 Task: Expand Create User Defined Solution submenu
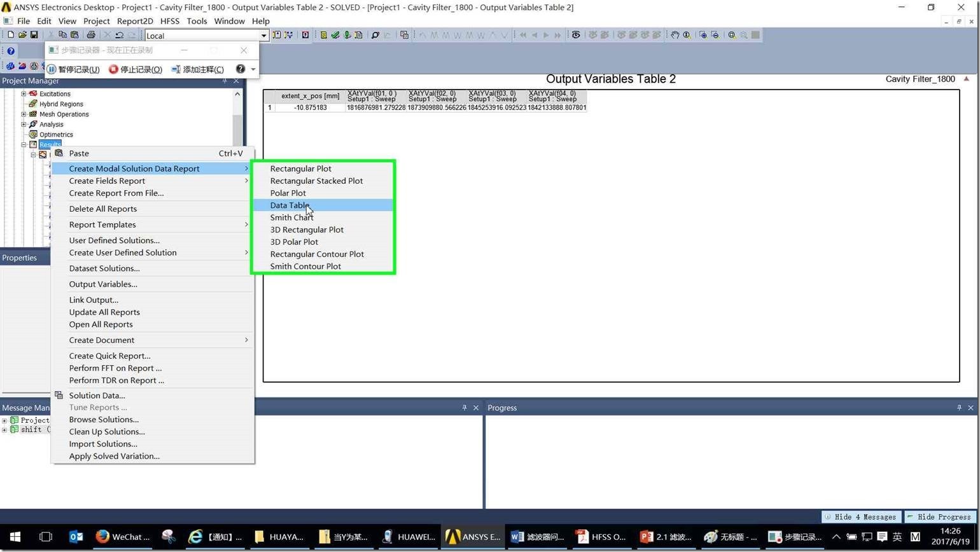[246, 252]
